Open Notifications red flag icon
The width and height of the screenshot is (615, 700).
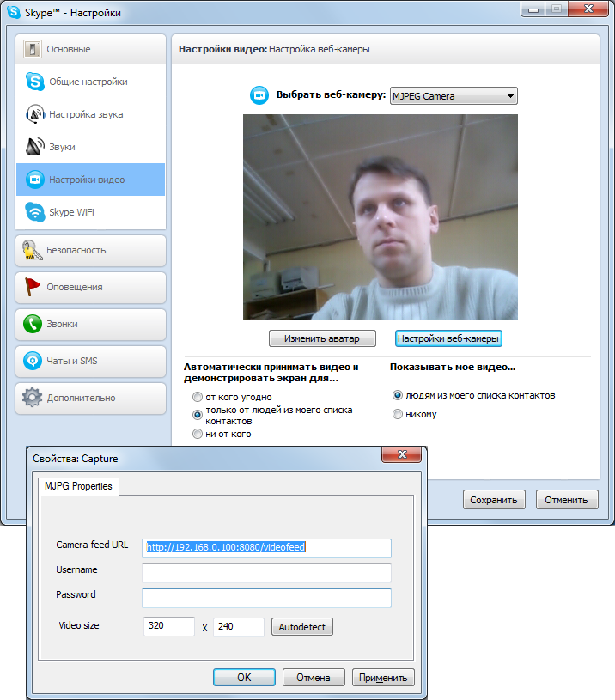33,287
